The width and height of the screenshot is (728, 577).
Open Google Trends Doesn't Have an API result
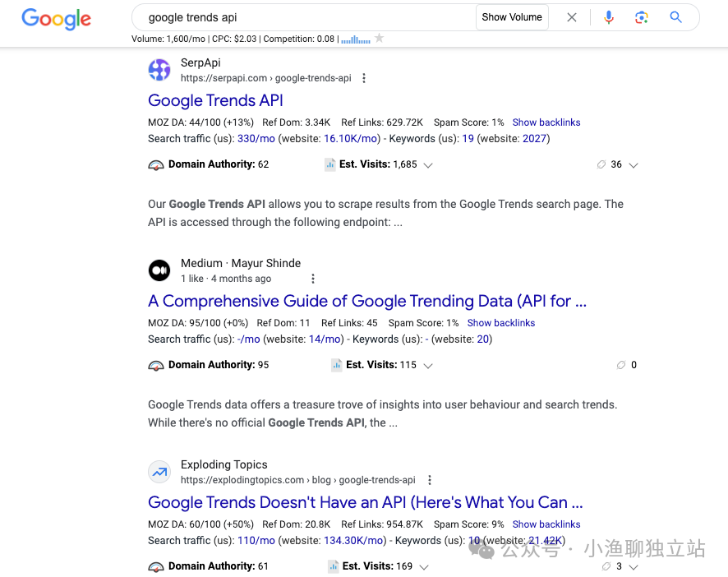tap(366, 502)
